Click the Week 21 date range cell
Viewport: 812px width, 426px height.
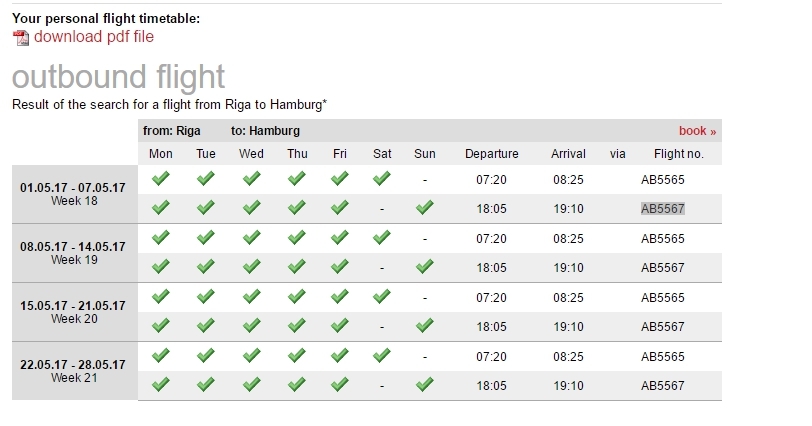click(73, 370)
